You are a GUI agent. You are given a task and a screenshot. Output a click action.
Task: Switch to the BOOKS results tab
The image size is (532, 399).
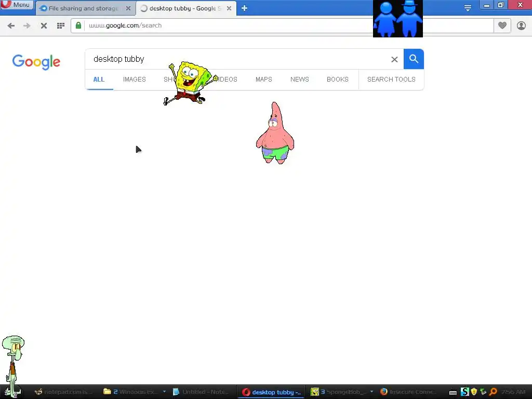(338, 79)
